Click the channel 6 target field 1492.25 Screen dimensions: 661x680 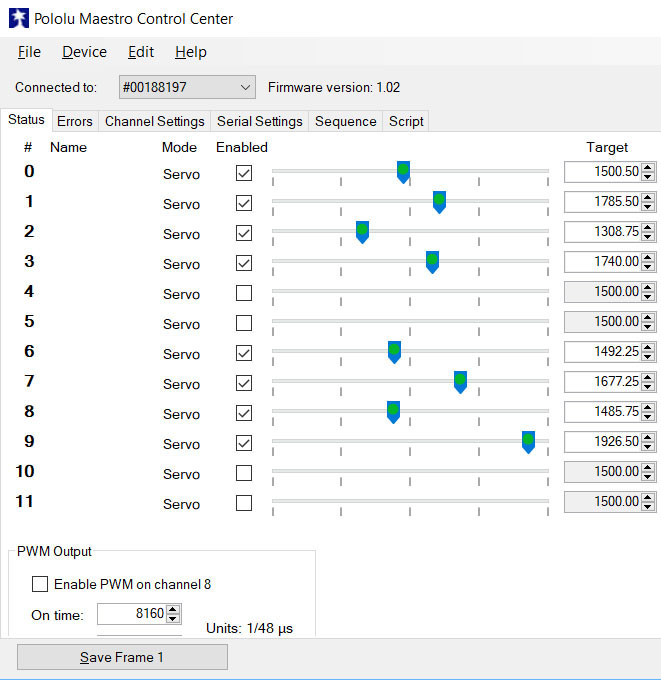(x=603, y=352)
